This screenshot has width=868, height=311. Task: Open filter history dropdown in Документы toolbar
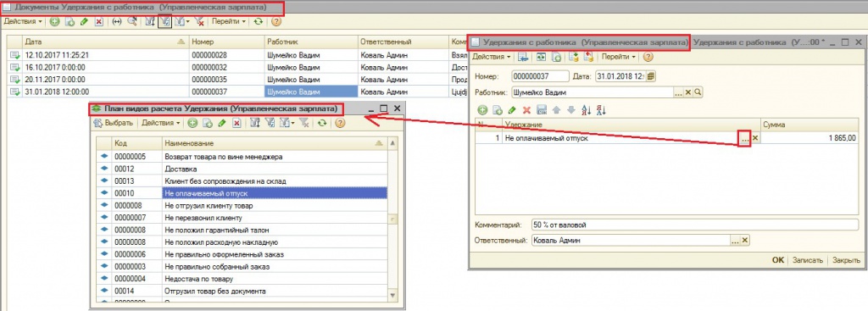pyautogui.click(x=182, y=21)
